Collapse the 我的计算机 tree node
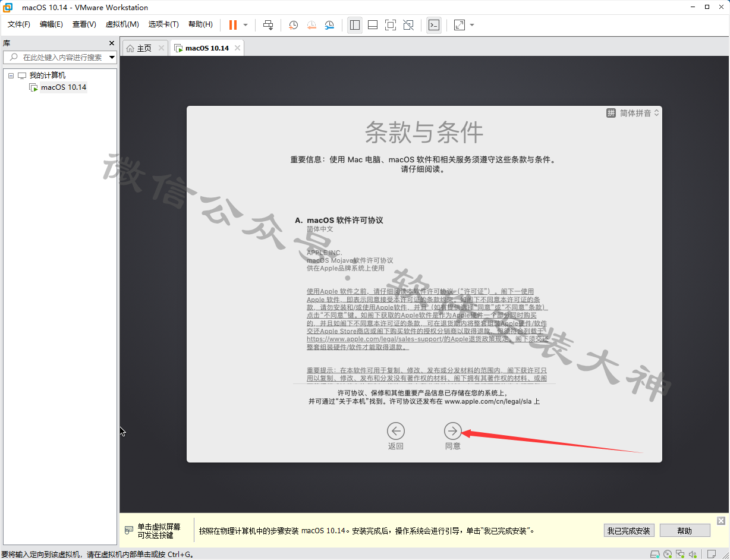730x560 pixels. coord(11,75)
